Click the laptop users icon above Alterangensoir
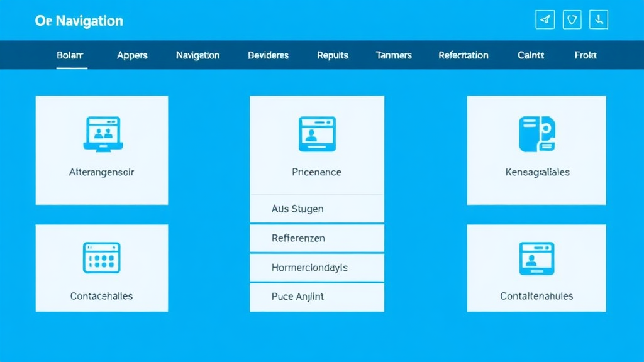Image resolution: width=644 pixels, height=362 pixels. [103, 134]
